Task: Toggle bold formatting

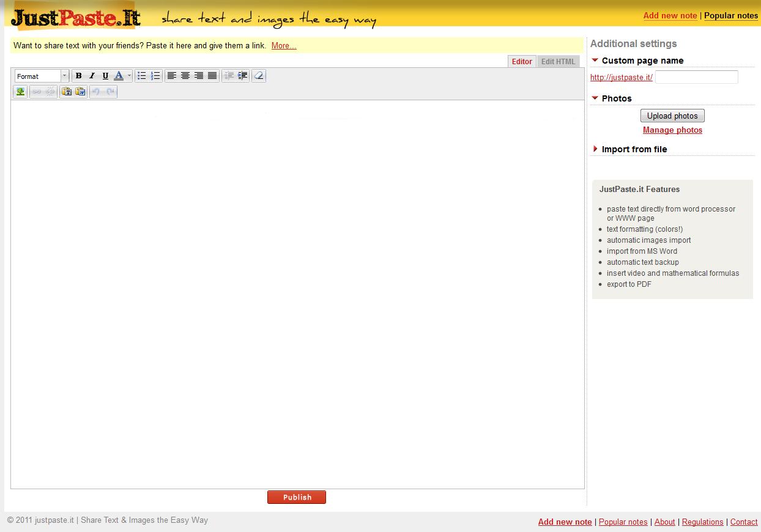Action: 78,75
